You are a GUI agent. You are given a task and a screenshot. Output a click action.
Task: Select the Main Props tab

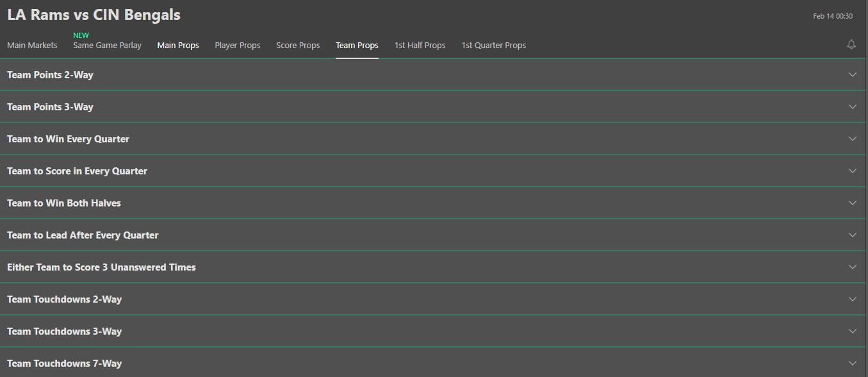click(178, 46)
